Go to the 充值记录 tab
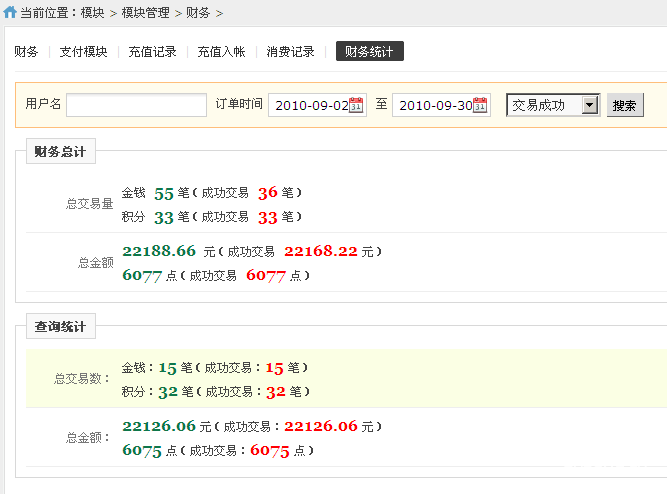Viewport: 667px width, 494px height. 152,52
